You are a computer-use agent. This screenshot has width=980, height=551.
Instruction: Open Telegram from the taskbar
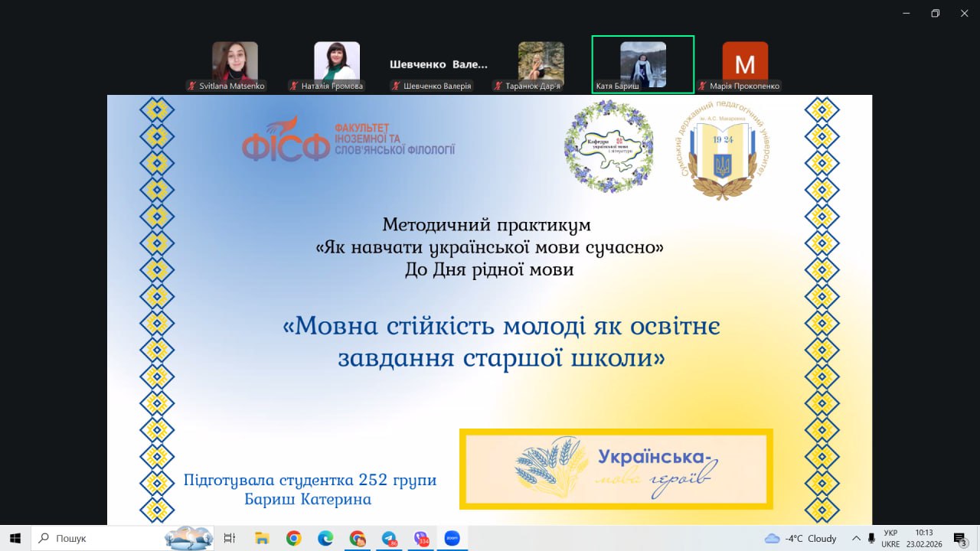coord(389,538)
